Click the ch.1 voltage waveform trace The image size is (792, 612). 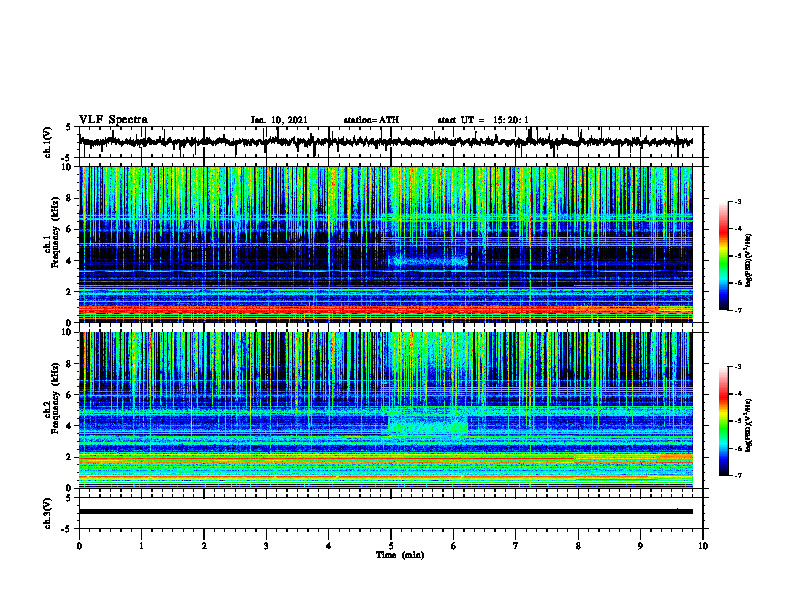(x=385, y=142)
